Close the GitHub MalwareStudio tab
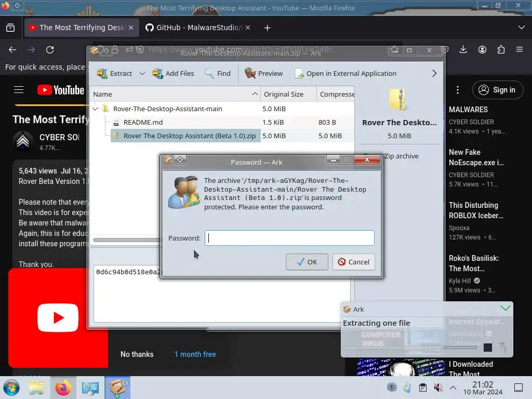The width and height of the screenshot is (532, 399). coord(248,28)
